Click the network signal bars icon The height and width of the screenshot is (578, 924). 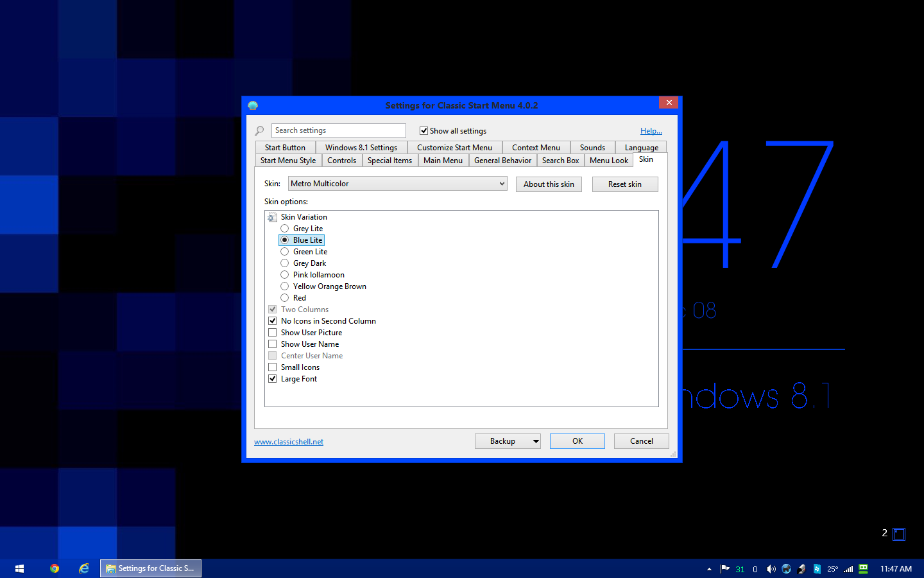[848, 569]
